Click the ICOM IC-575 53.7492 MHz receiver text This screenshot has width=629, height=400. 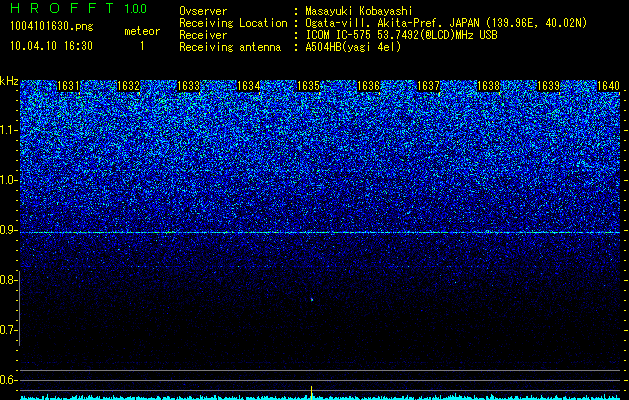[x=401, y=35]
